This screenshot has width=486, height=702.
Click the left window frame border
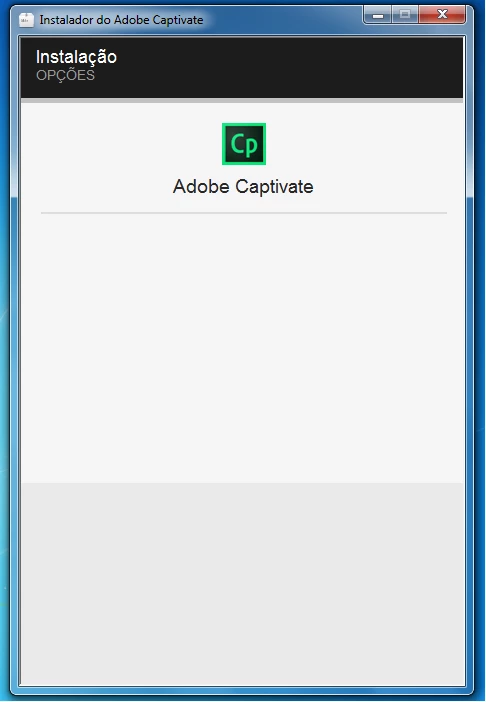tap(14, 358)
